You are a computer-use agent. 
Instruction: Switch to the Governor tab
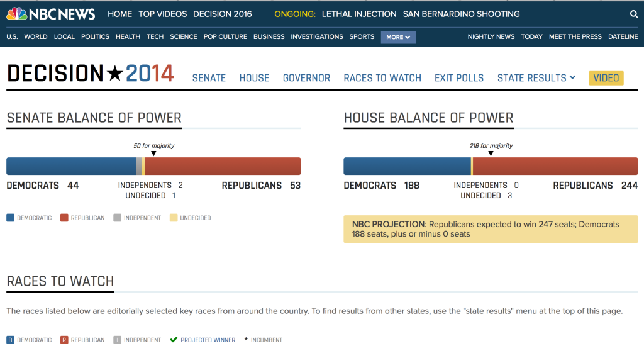click(x=306, y=78)
